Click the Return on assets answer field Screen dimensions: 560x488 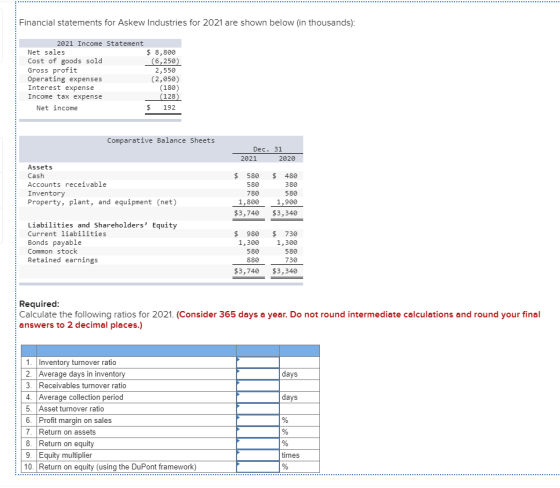(x=258, y=432)
